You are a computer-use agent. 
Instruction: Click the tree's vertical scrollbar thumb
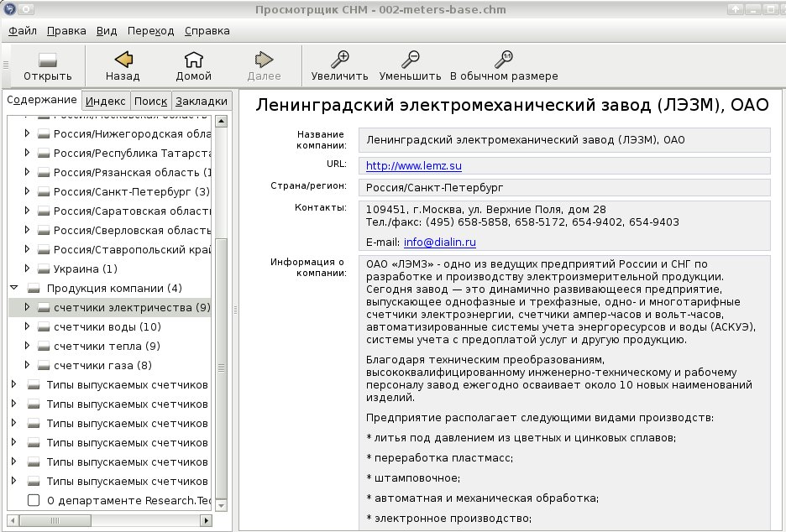[x=221, y=368]
